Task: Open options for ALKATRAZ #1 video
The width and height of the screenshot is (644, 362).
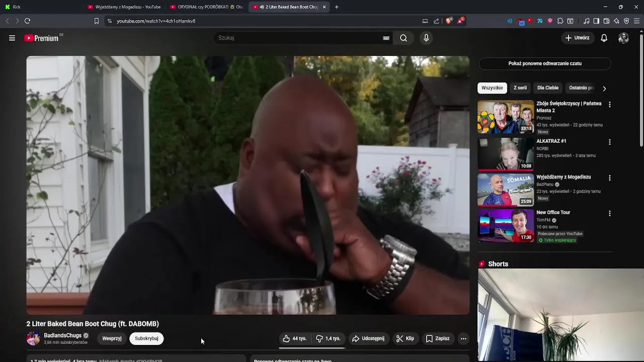Action: tap(609, 142)
